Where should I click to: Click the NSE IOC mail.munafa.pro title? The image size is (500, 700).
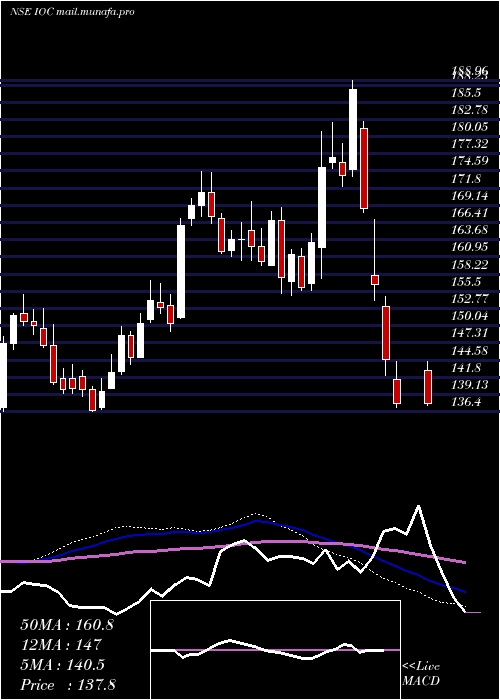[x=72, y=12]
